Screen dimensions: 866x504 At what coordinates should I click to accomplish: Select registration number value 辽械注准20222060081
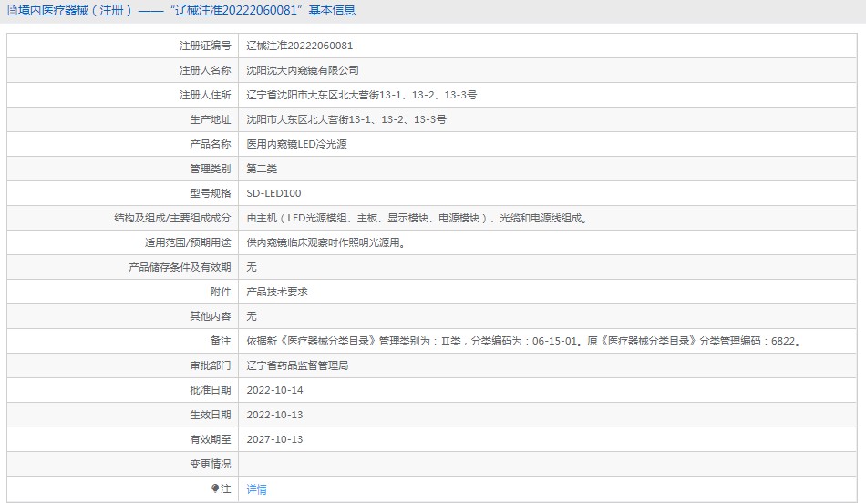pyautogui.click(x=299, y=46)
